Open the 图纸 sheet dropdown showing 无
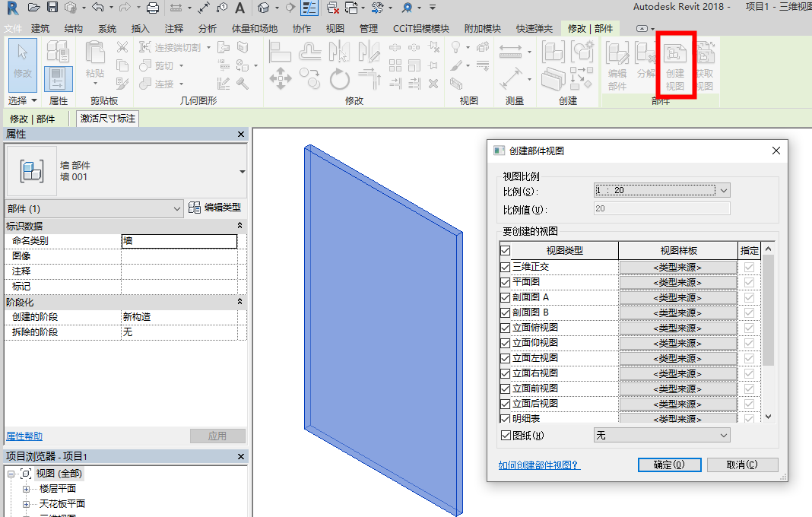The image size is (812, 517). tap(661, 436)
